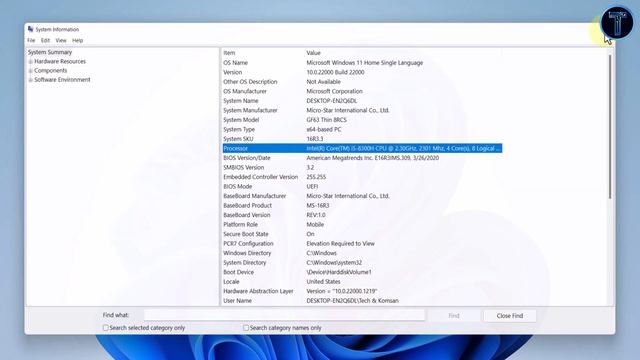This screenshot has width=640, height=360.
Task: Toggle Search category names only checkbox
Action: 246,328
